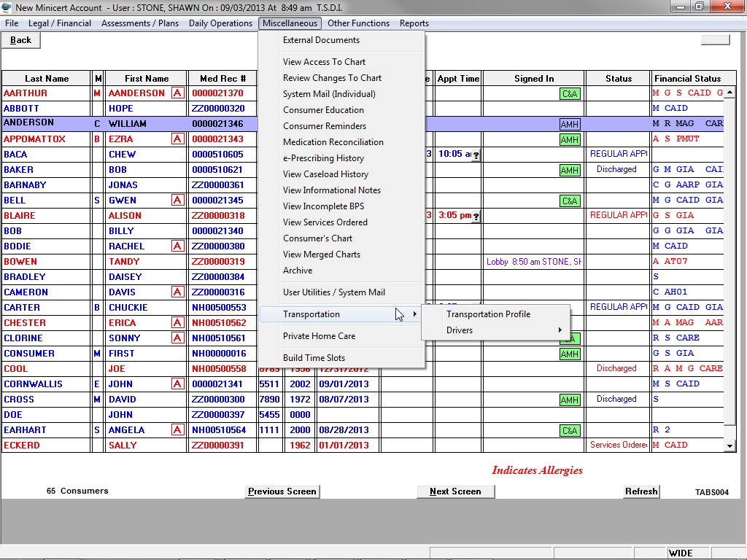Click the Last Name column header

(47, 79)
